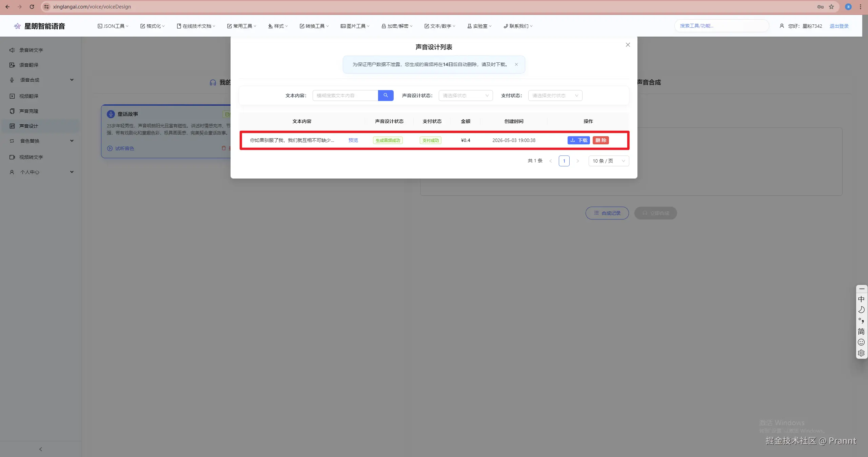Open the 常用工具 top menu

coord(242,26)
